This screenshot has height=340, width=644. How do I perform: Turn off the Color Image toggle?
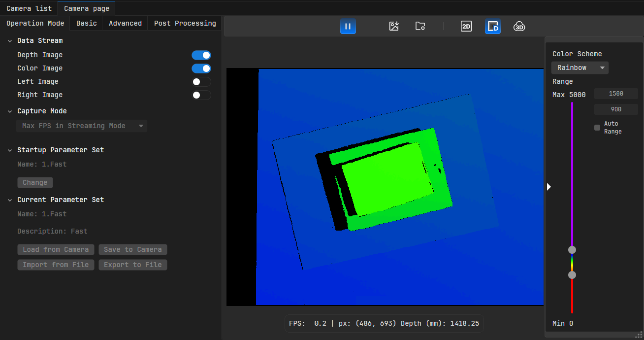click(201, 68)
